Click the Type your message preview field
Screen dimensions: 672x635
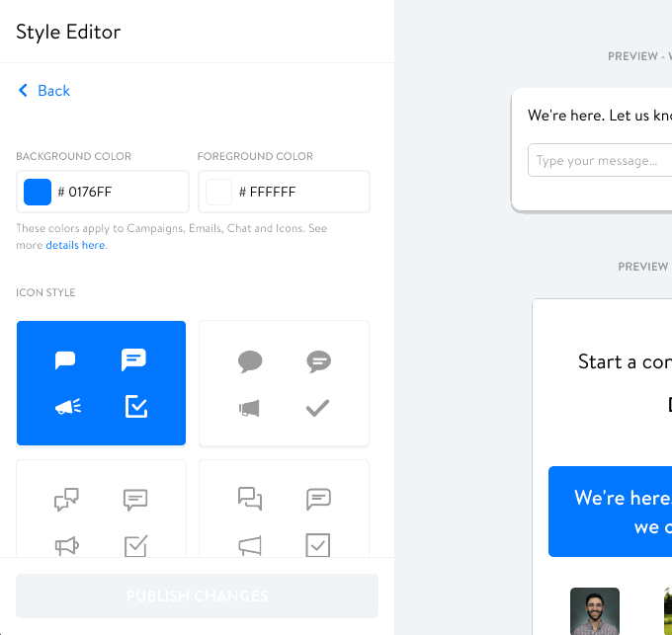coord(600,160)
